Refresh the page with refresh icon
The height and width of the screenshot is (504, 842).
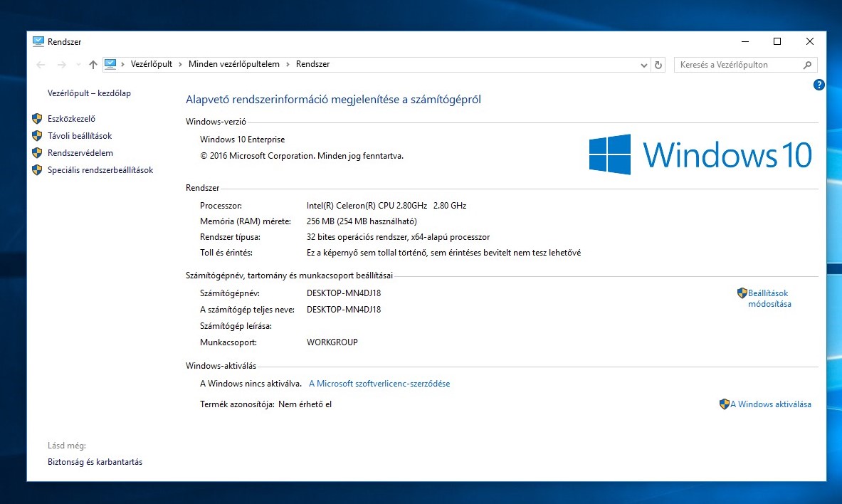(658, 65)
